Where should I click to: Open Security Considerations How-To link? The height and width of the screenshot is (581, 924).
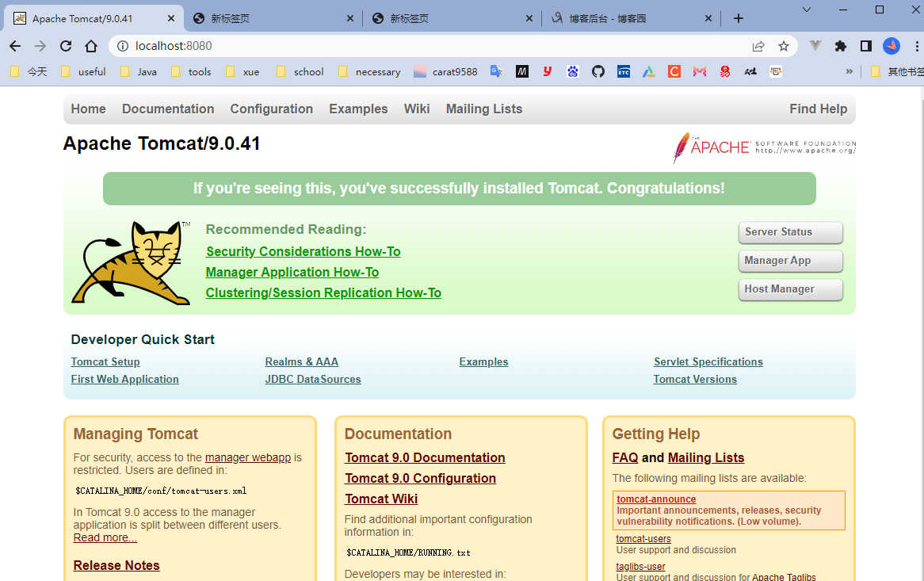tap(303, 251)
